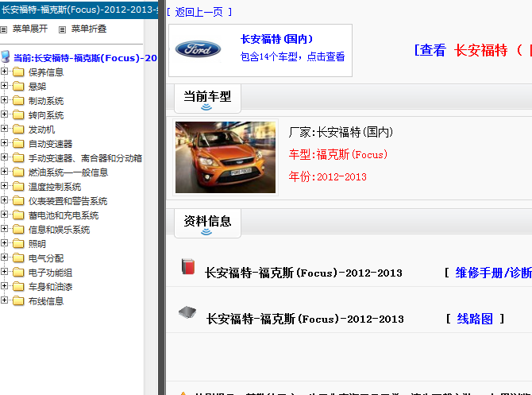Click the 保养信息 folder icon
This screenshot has width=532, height=395.
(18, 72)
